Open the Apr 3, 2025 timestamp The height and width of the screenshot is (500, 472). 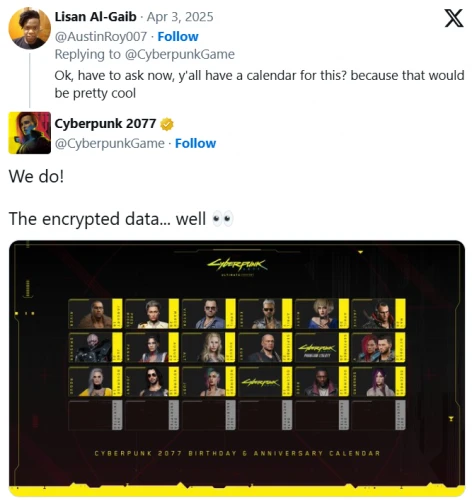[x=180, y=17]
